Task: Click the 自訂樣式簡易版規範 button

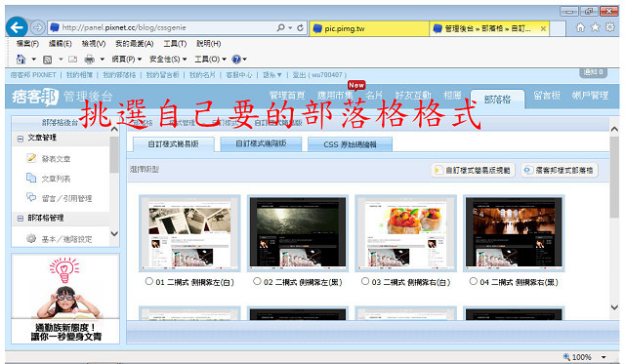Action: (x=473, y=170)
